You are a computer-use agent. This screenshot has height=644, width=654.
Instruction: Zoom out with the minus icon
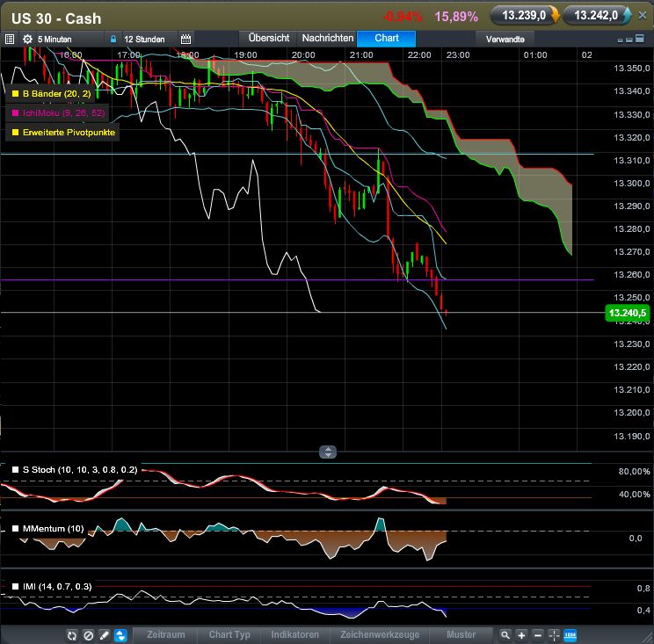(x=537, y=635)
